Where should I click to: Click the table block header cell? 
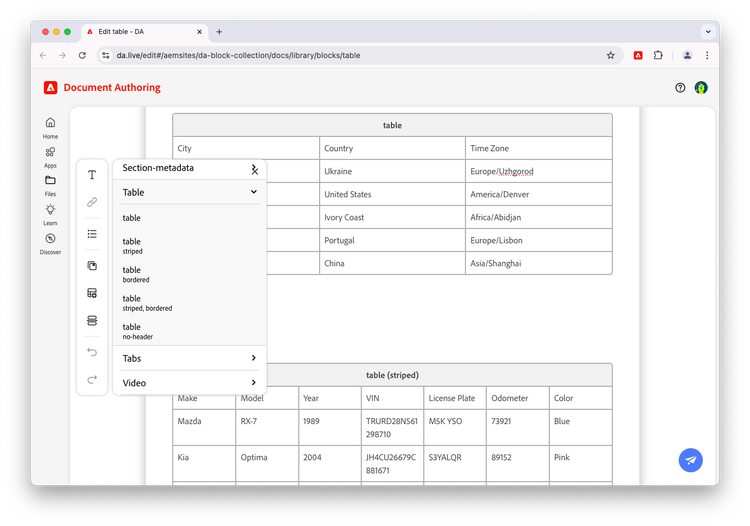392,125
